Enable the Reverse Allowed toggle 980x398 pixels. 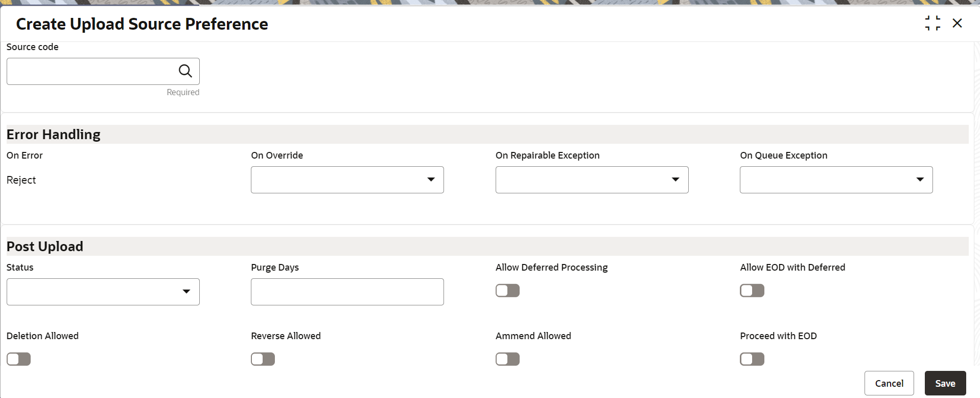[263, 359]
